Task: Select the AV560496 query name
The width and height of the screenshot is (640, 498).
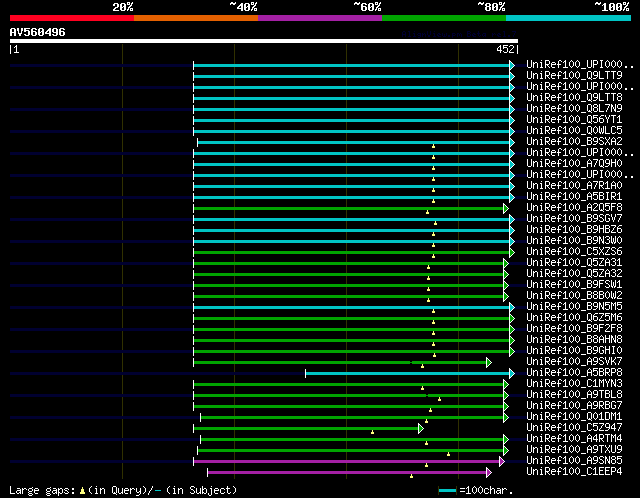Action: [38, 32]
